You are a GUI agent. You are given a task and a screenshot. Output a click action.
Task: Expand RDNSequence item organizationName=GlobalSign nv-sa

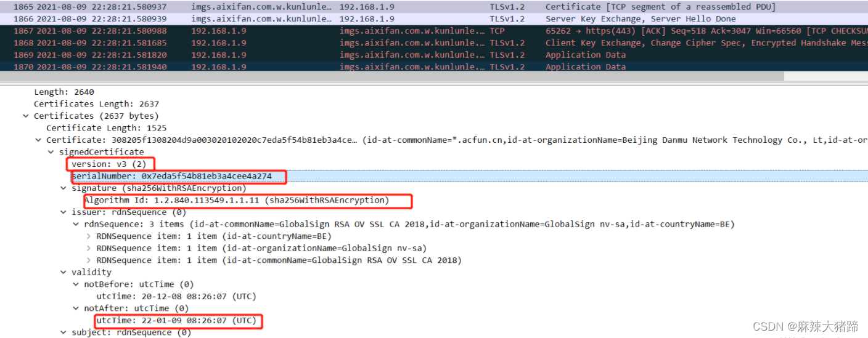(x=89, y=248)
